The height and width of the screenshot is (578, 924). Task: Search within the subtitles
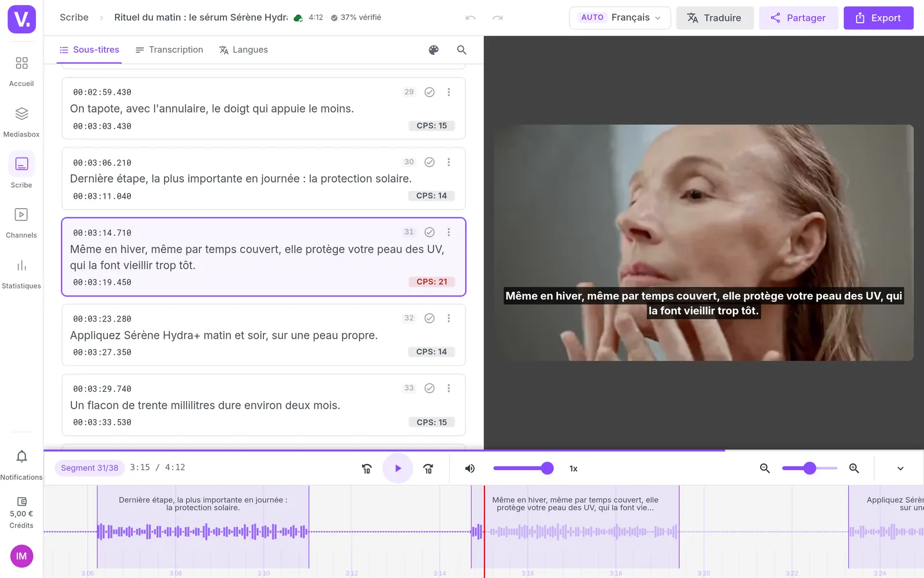[461, 50]
